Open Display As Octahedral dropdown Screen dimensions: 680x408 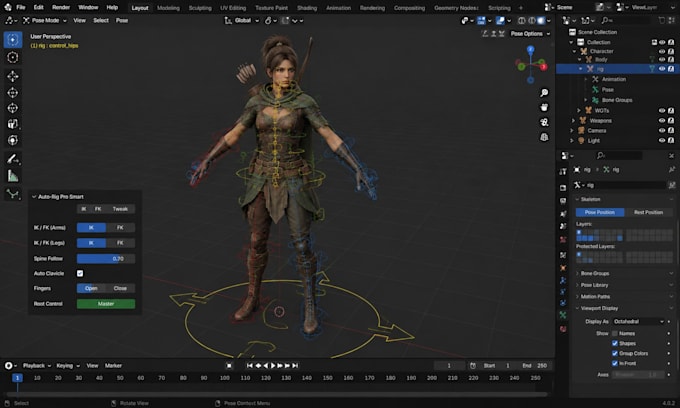[x=638, y=322]
